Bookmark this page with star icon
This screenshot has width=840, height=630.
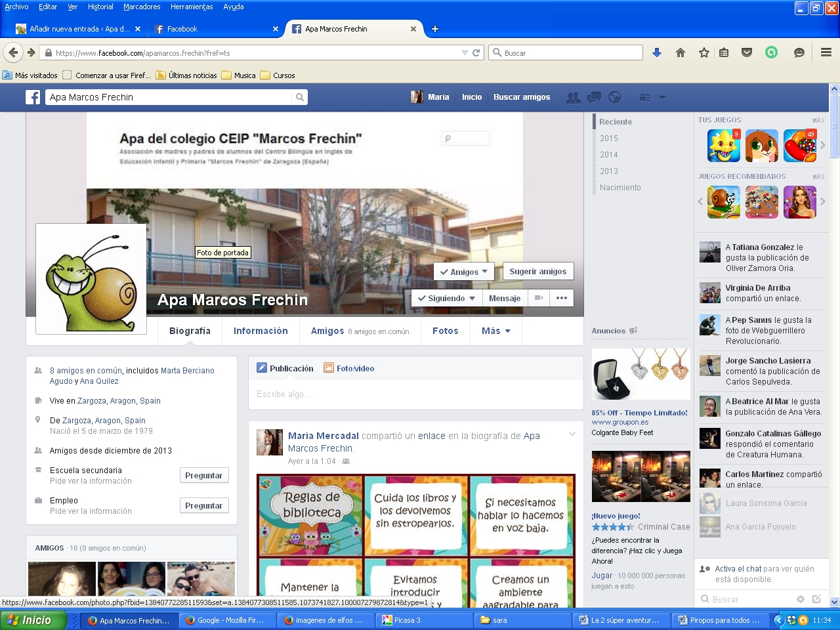703,52
